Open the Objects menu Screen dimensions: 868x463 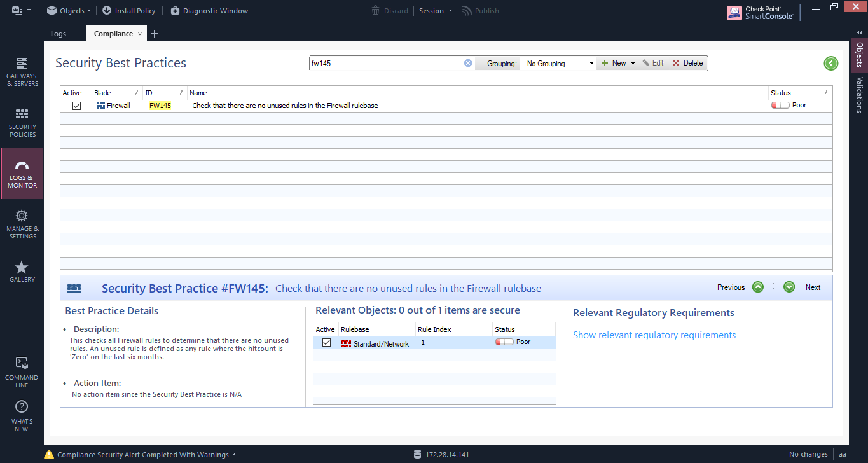point(67,10)
